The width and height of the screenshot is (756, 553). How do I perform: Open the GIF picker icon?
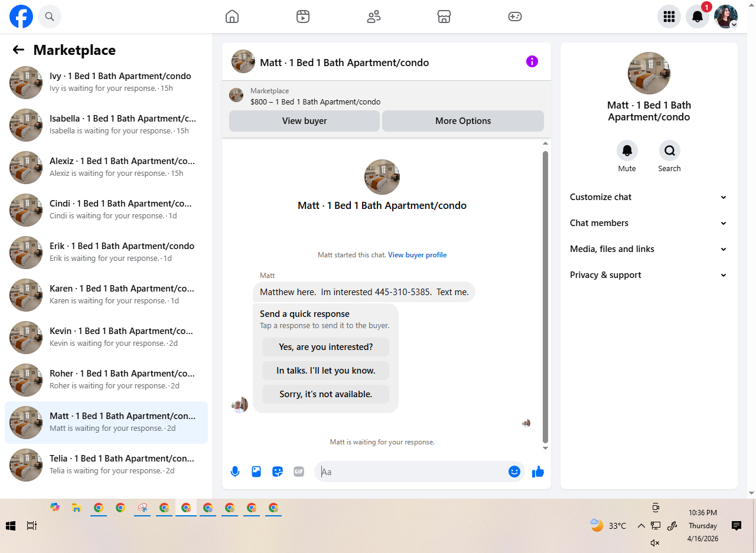click(x=299, y=472)
